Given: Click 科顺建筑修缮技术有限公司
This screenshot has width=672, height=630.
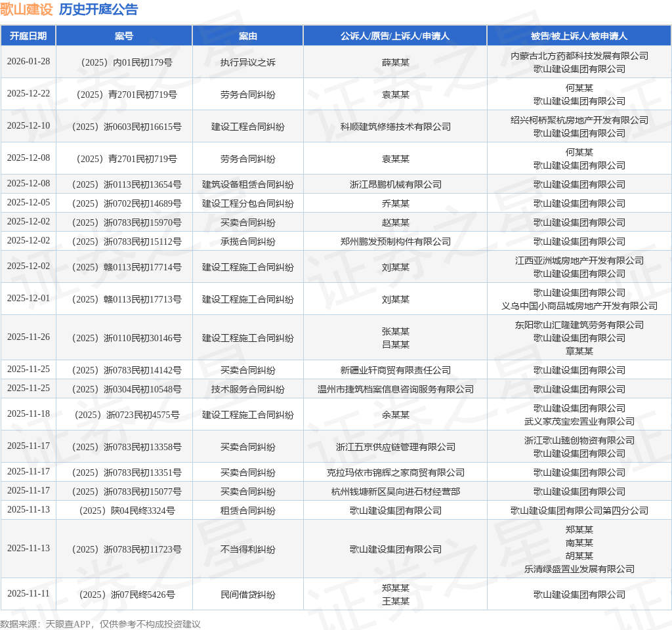Looking at the screenshot, I should pyautogui.click(x=395, y=127).
